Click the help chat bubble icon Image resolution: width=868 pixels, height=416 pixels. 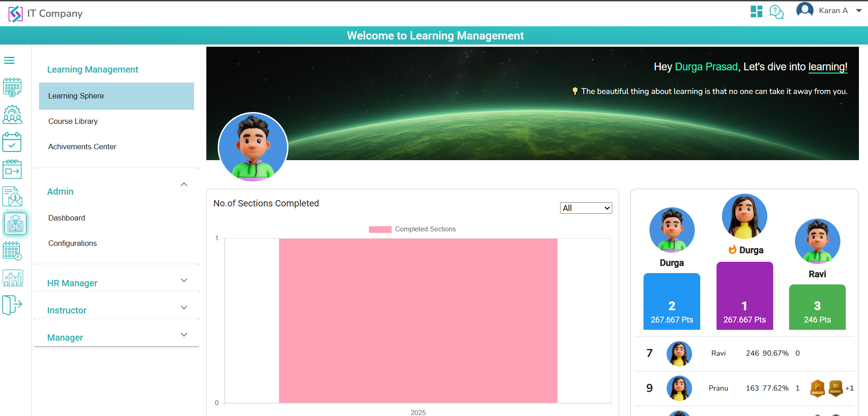776,12
